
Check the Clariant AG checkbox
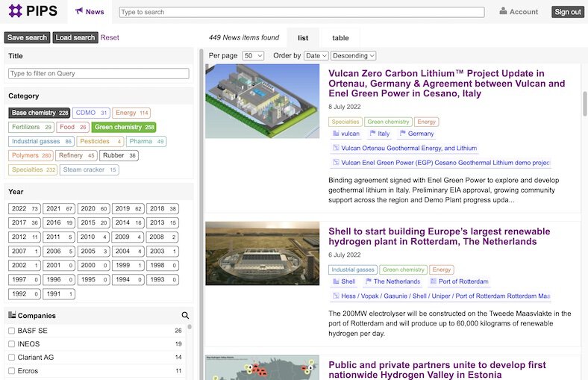coord(12,357)
